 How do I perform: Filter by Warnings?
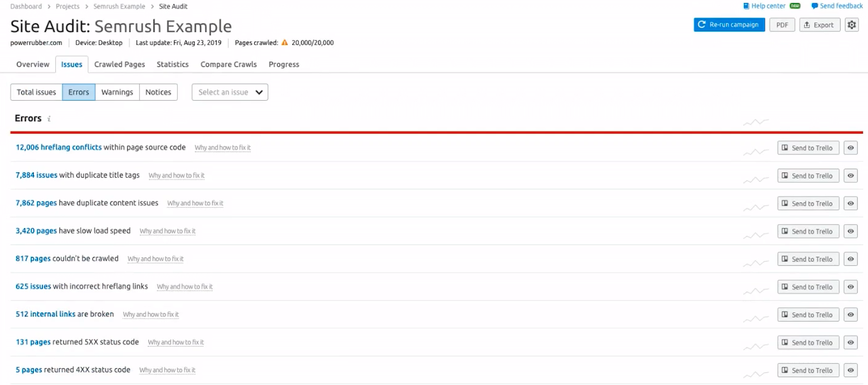[x=117, y=92]
